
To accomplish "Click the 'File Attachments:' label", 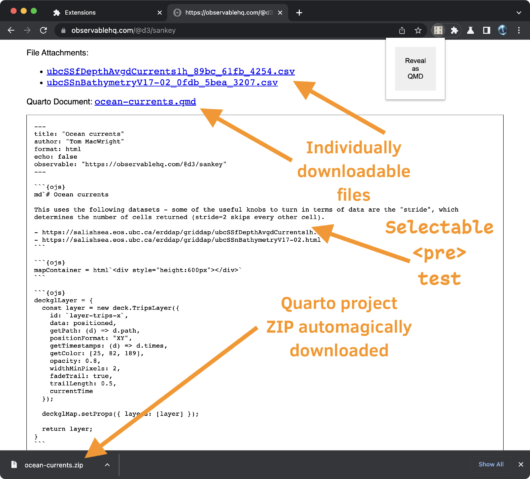I will click(57, 53).
